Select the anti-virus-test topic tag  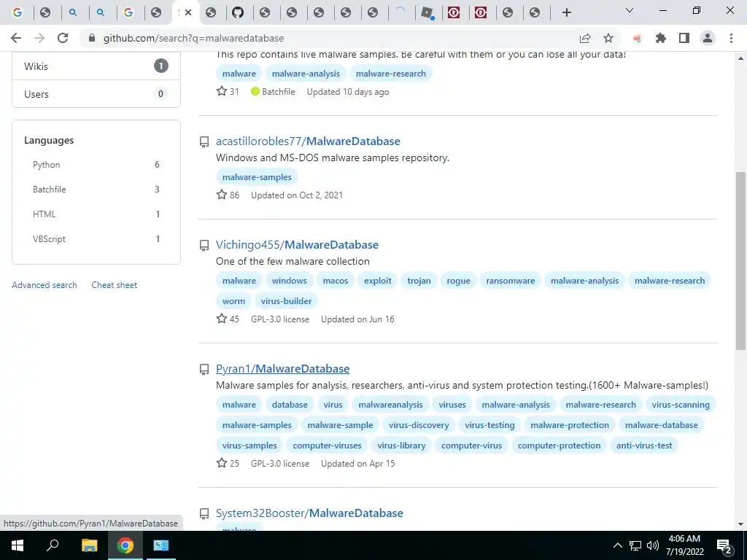pos(644,446)
